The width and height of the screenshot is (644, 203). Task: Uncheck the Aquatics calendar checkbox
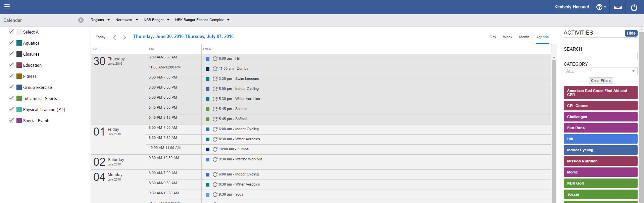(x=11, y=43)
